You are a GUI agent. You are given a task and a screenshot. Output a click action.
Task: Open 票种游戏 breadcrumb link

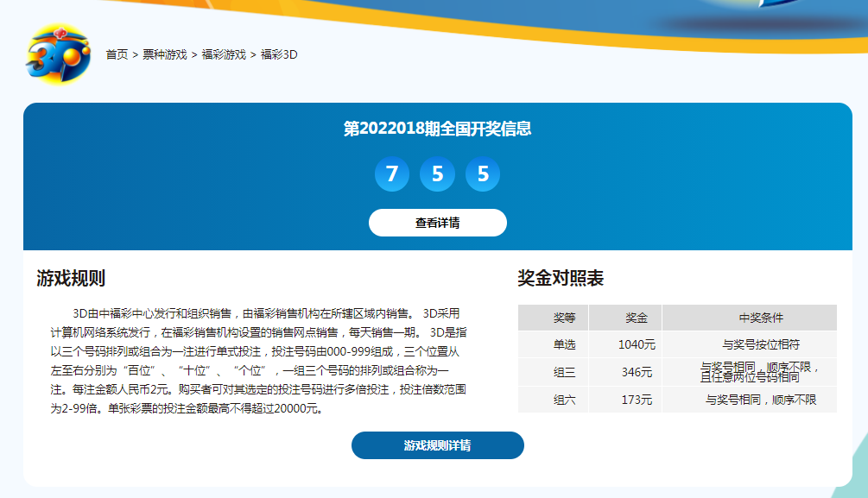coord(164,54)
